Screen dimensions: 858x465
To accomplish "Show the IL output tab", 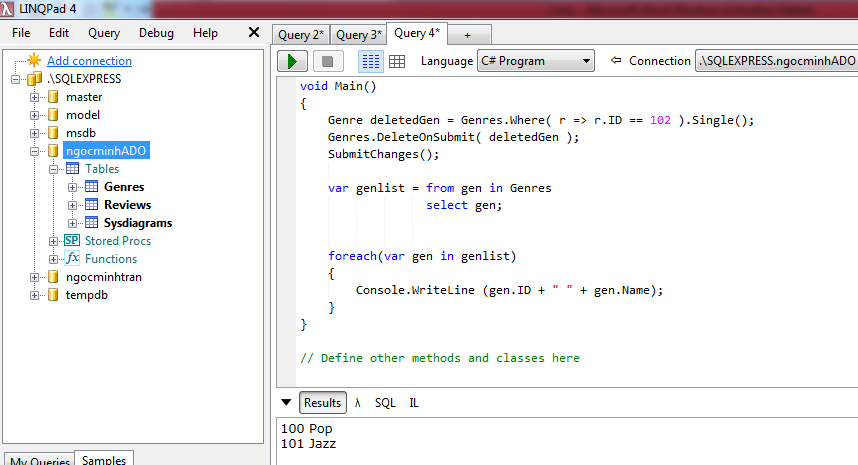I will click(x=414, y=403).
